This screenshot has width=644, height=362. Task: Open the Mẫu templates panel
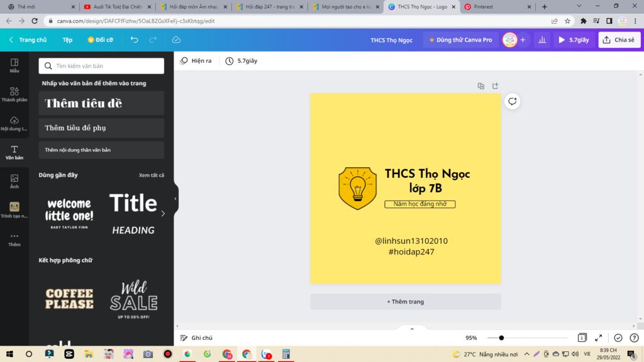coord(14,65)
